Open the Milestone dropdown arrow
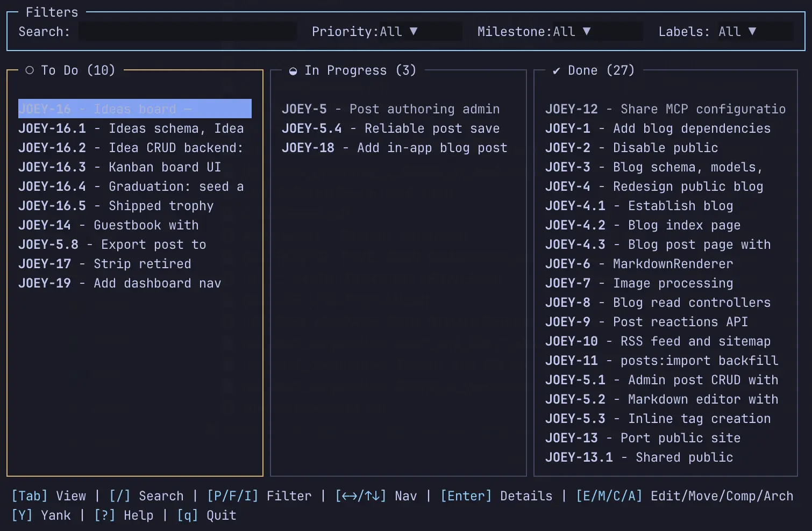The image size is (812, 531). click(x=587, y=31)
